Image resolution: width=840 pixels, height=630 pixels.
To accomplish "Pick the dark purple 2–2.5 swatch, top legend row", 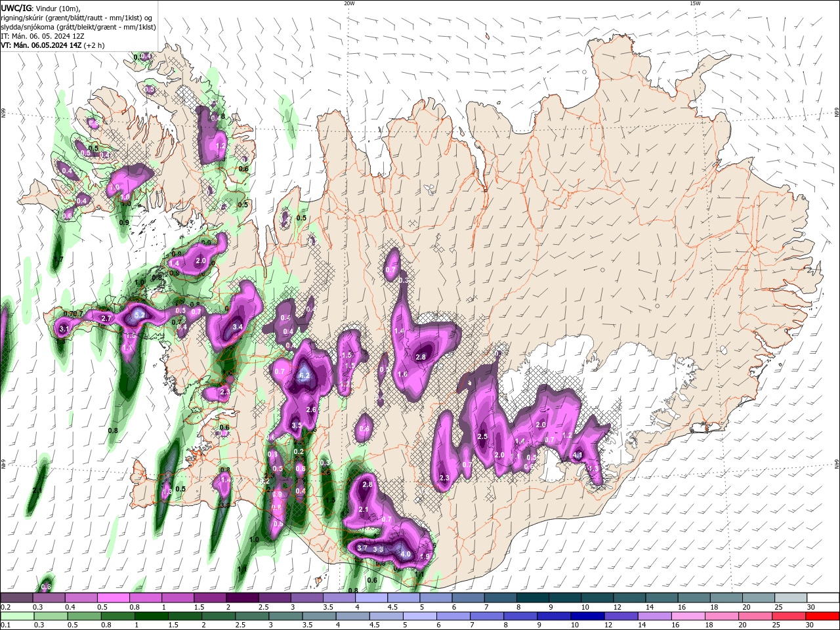I will click(241, 598).
